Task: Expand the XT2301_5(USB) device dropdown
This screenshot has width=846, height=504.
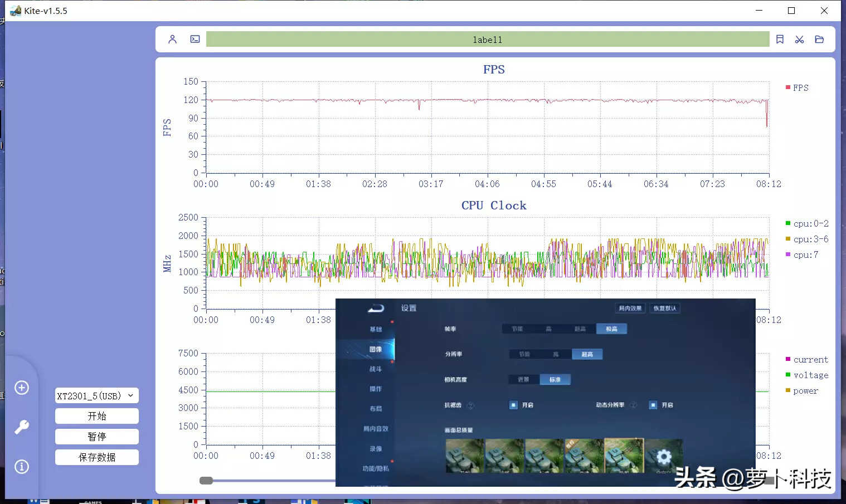Action: coord(97,396)
